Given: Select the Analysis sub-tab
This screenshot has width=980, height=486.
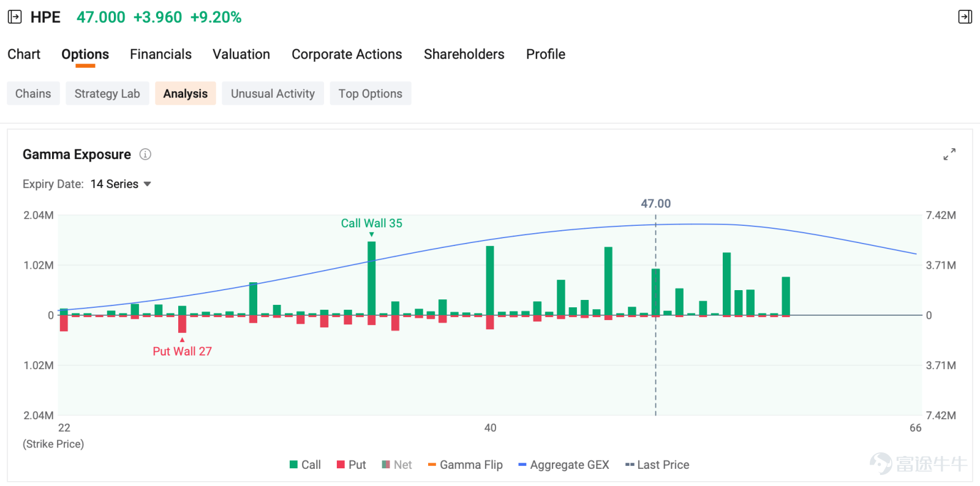Looking at the screenshot, I should (x=186, y=94).
